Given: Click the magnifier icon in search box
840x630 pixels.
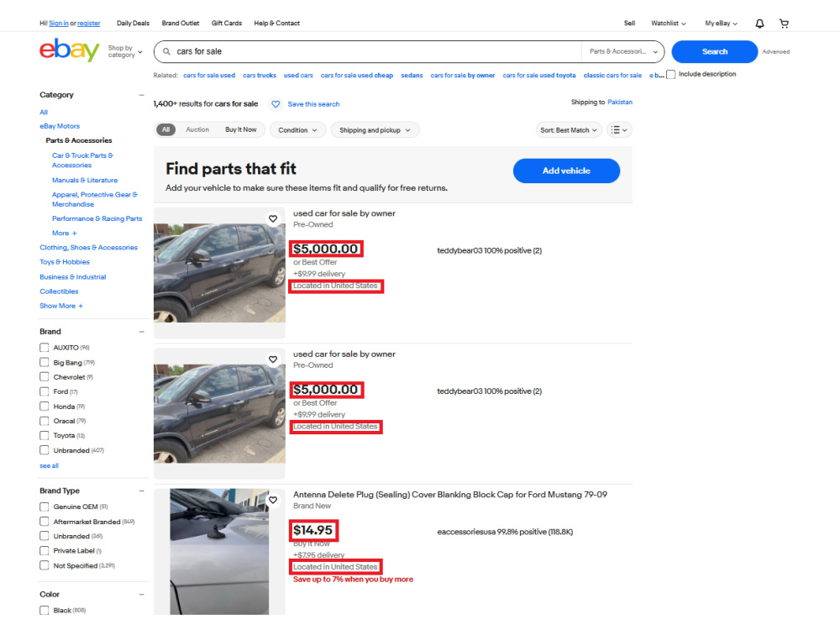Looking at the screenshot, I should point(166,51).
